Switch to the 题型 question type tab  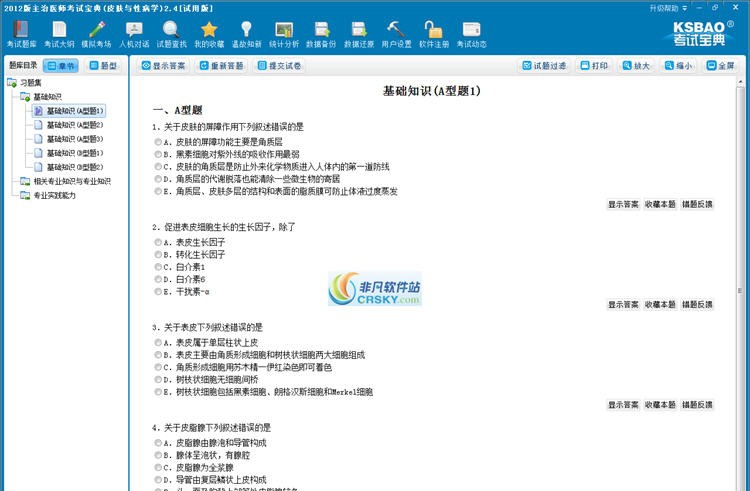103,65
